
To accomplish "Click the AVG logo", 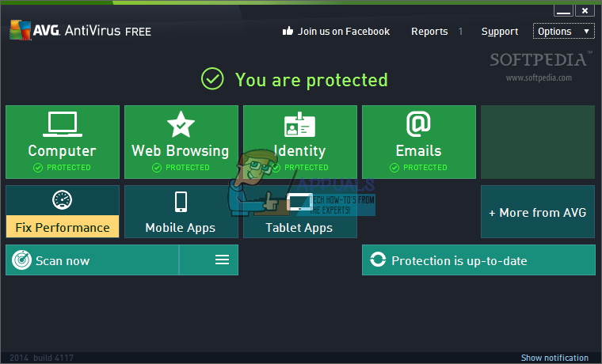I will click(x=21, y=30).
